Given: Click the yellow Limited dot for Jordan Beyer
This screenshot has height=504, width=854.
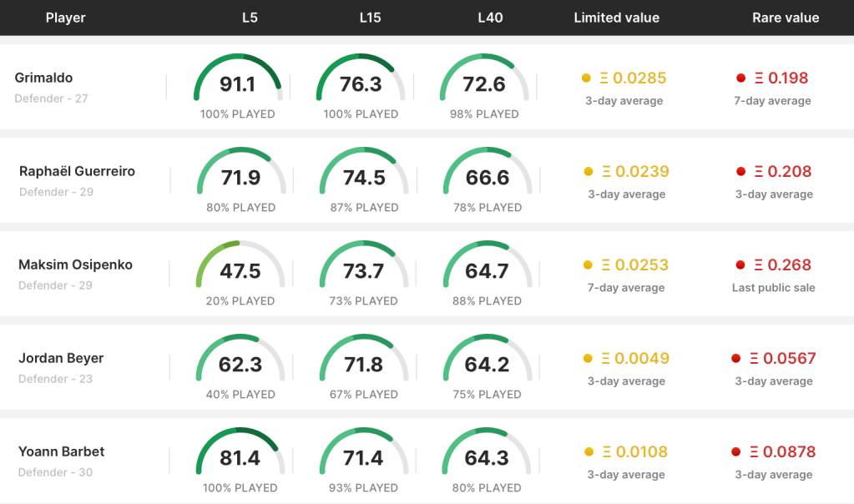Looking at the screenshot, I should click(589, 359).
